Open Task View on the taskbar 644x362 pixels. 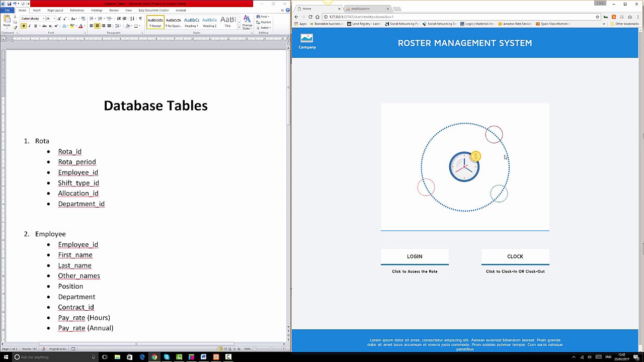[105, 357]
